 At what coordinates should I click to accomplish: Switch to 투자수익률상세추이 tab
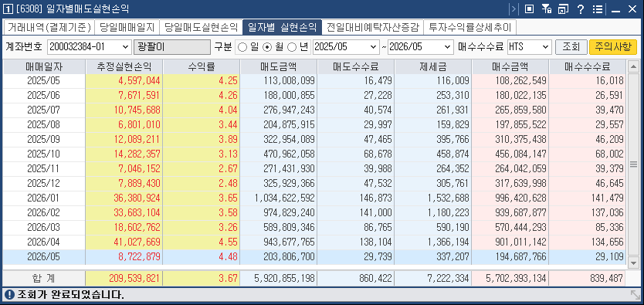469,28
